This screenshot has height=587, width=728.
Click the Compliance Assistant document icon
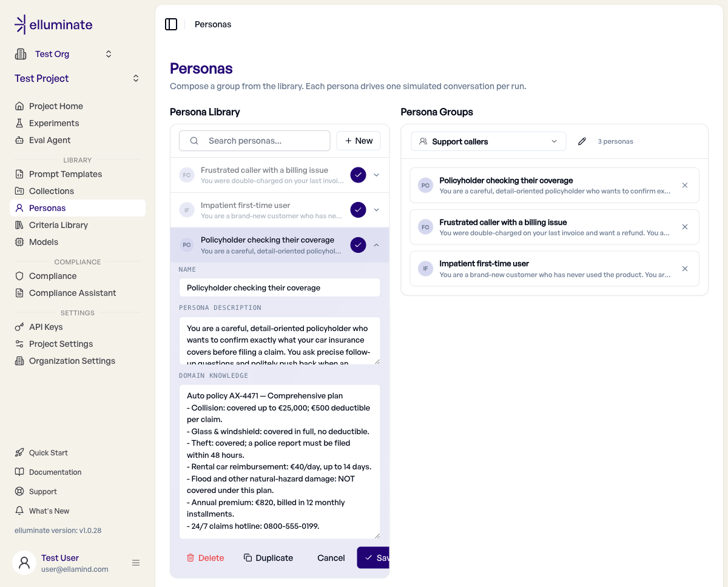point(19,293)
